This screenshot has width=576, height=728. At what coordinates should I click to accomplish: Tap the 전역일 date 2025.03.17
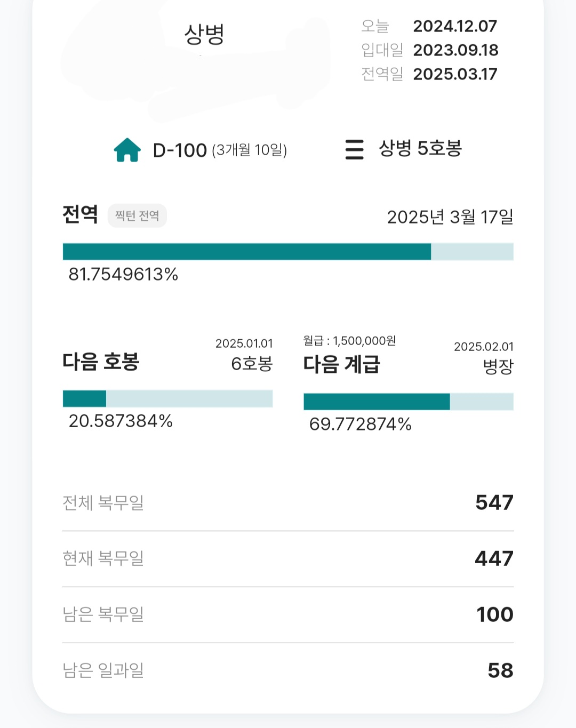[455, 74]
